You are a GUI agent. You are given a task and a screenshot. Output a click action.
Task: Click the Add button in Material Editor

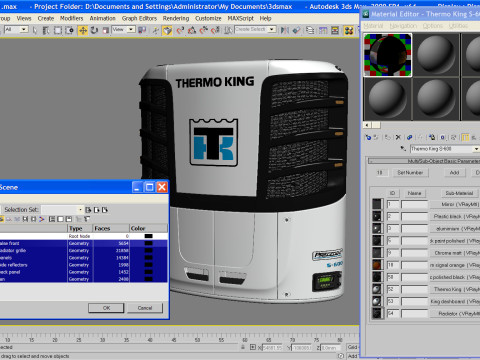tap(454, 172)
